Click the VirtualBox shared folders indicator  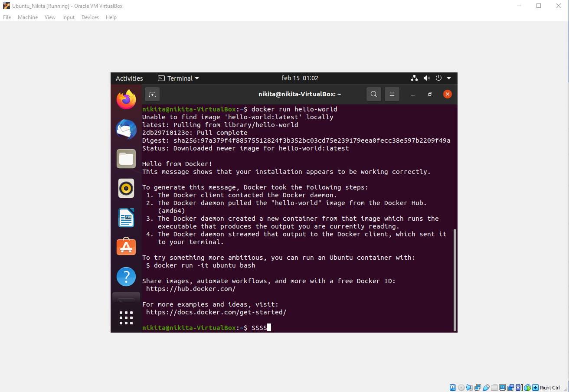click(494, 387)
